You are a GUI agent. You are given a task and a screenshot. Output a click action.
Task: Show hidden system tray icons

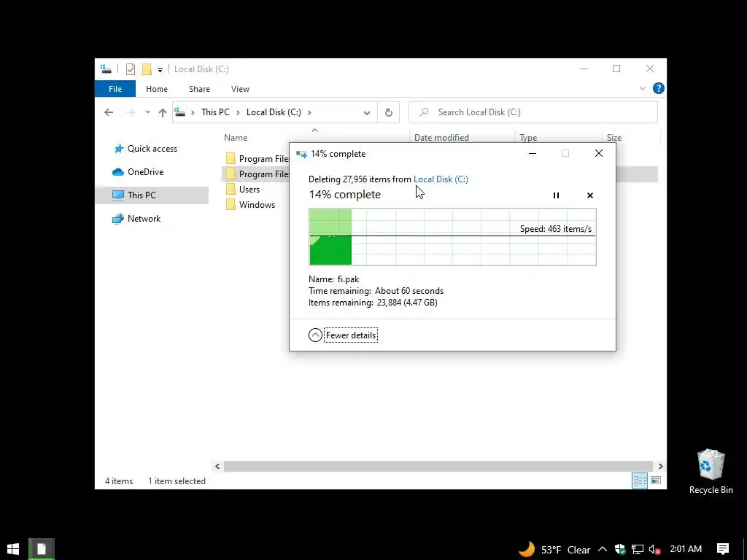602,550
